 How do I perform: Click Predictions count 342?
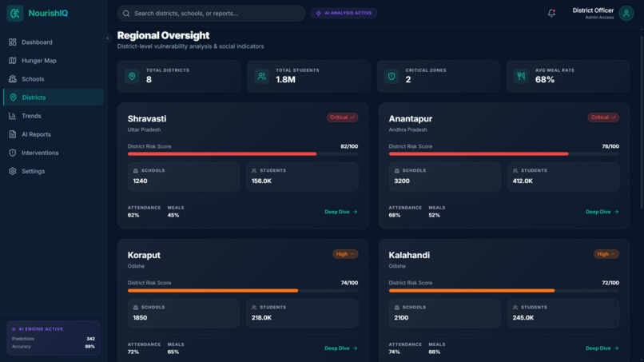click(91, 339)
